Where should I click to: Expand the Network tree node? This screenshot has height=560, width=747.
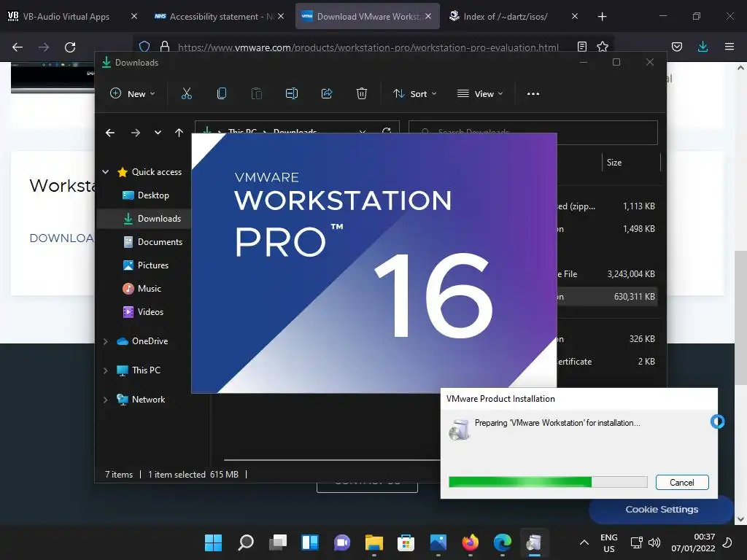click(x=105, y=400)
